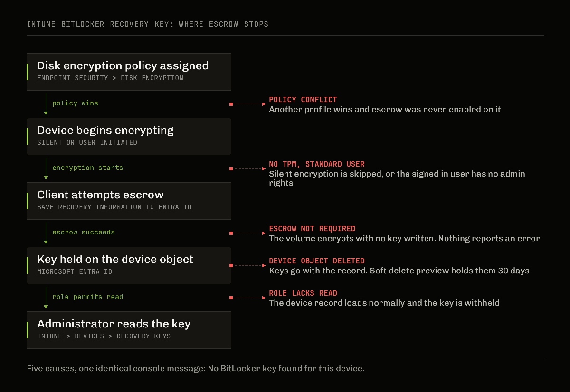The image size is (570, 392).
Task: Click the green arrow labeled role permits read
Action: pos(46,298)
